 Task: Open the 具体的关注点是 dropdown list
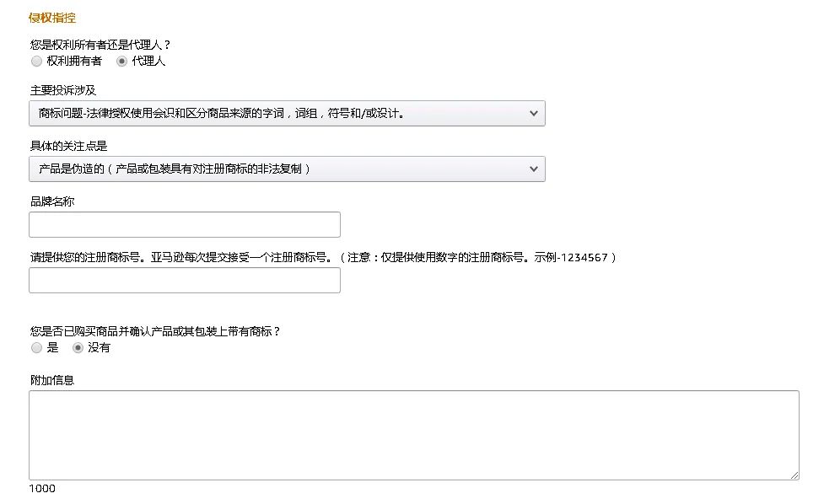(287, 169)
